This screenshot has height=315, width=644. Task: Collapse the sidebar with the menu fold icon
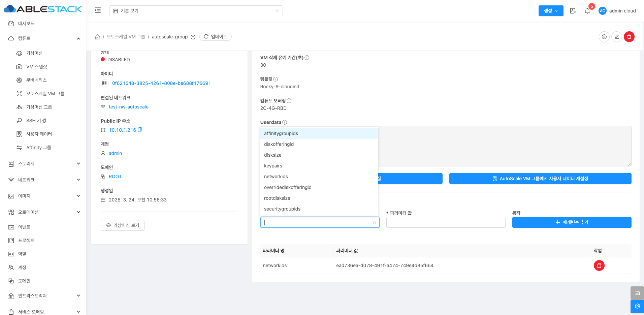pos(98,10)
